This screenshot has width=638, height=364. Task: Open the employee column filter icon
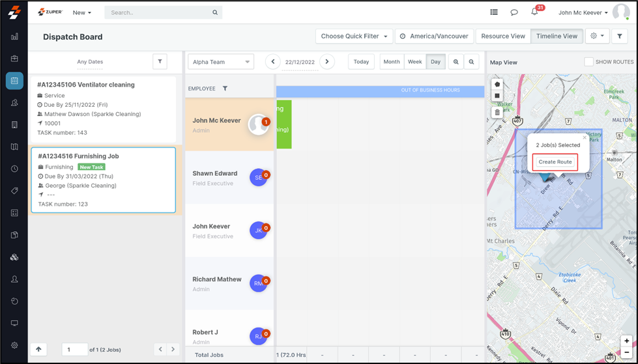click(225, 89)
